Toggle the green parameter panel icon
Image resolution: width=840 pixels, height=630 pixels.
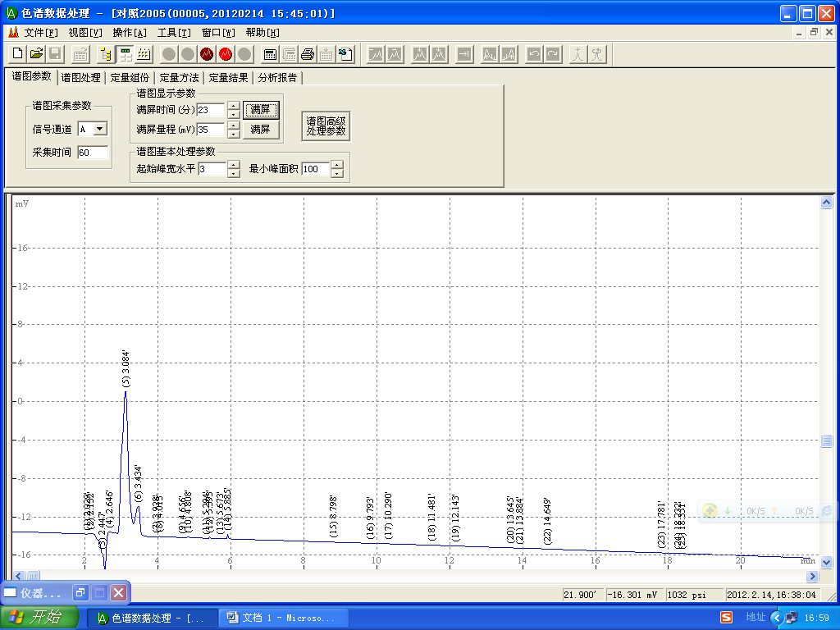[126, 54]
